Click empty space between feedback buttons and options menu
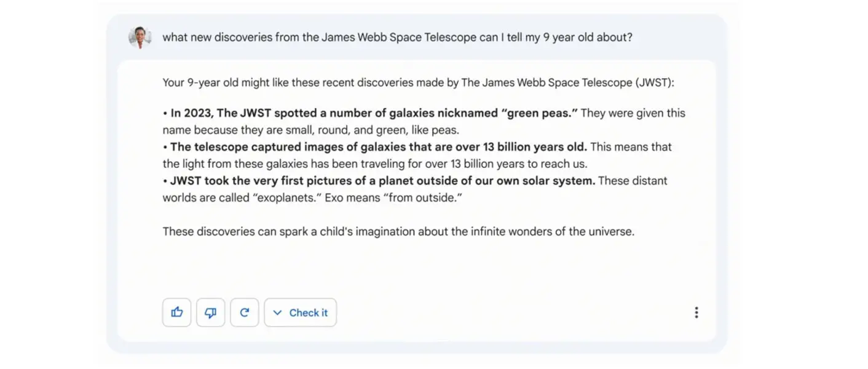This screenshot has width=868, height=369. click(510, 312)
